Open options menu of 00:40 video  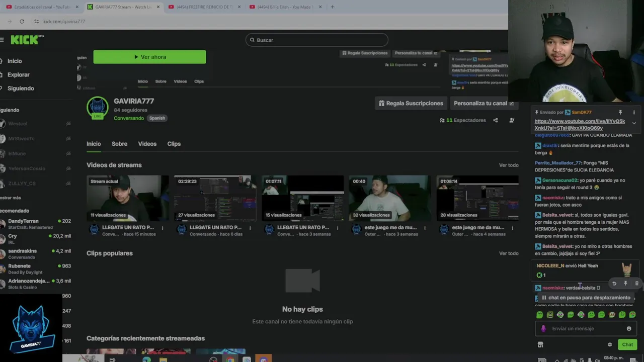click(425, 228)
